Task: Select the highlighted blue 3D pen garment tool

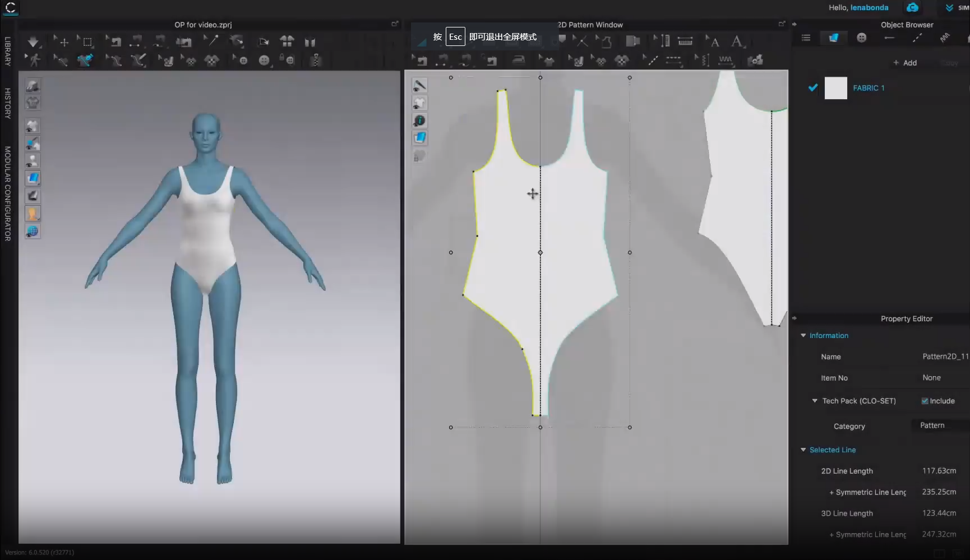Action: pyautogui.click(x=85, y=60)
